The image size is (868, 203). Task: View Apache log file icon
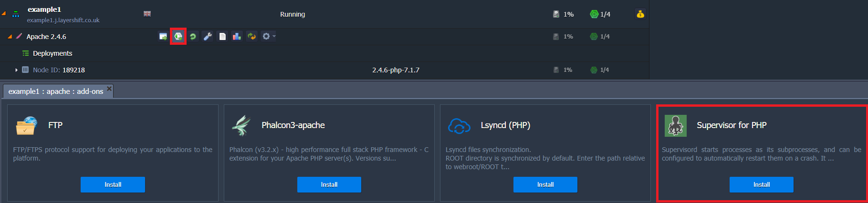(x=222, y=36)
